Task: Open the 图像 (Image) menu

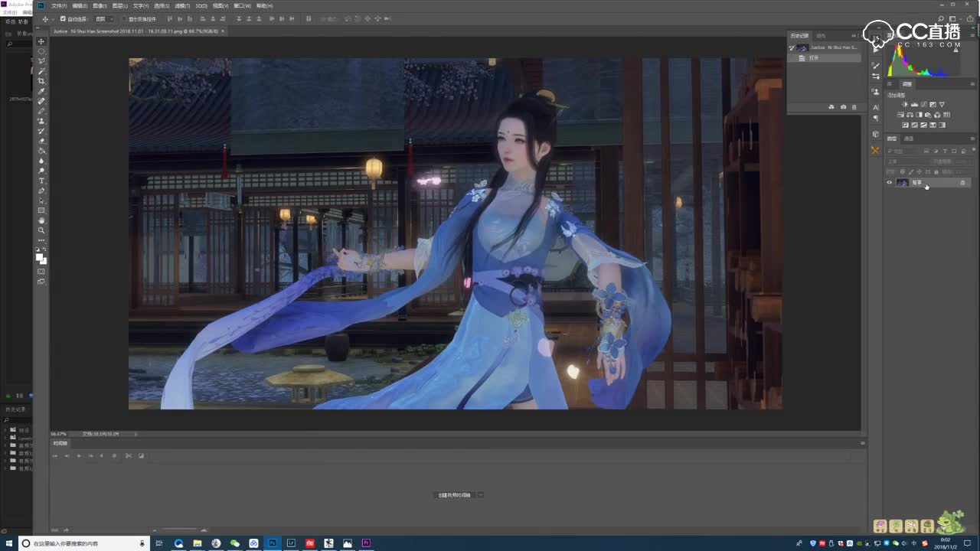Action: click(x=99, y=5)
